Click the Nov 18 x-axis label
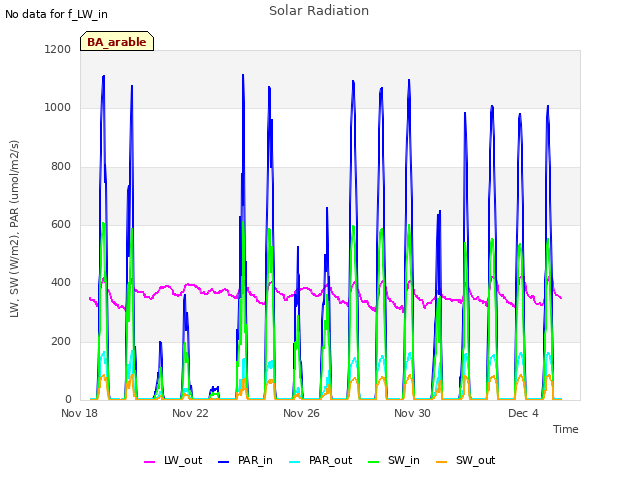This screenshot has height=480, width=640. pos(79,413)
